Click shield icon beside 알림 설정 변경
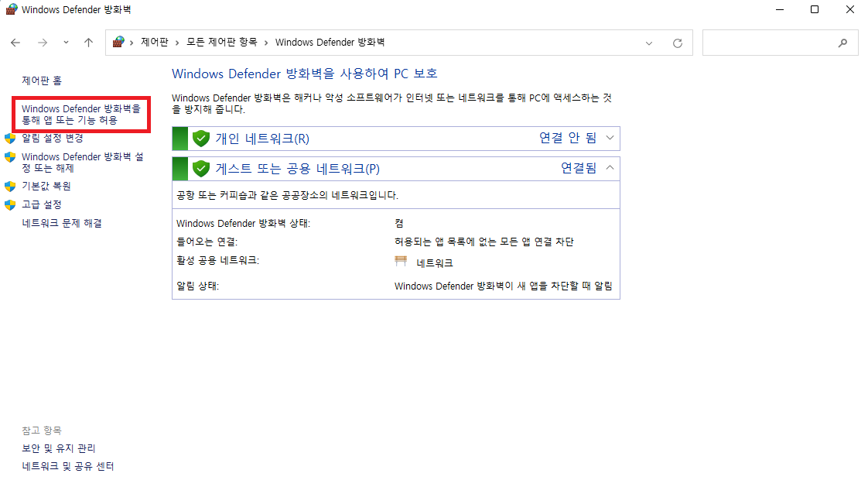Viewport: 868px width, 487px height. click(10, 138)
